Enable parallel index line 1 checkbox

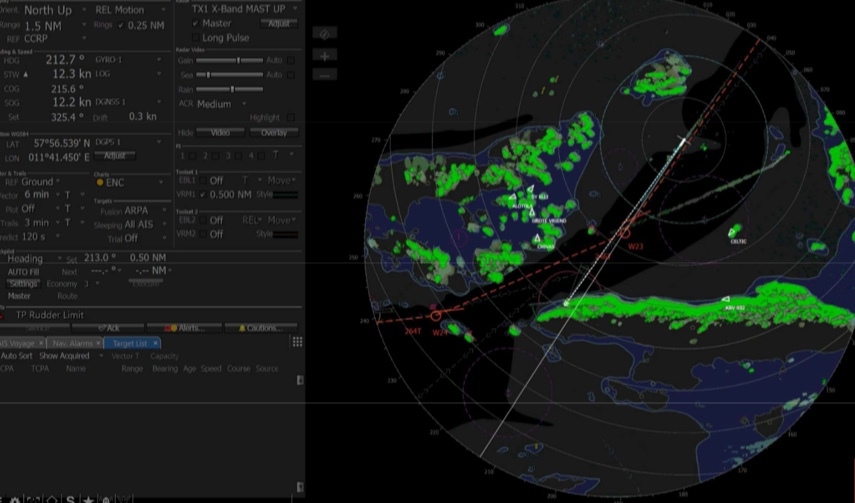coord(192,156)
